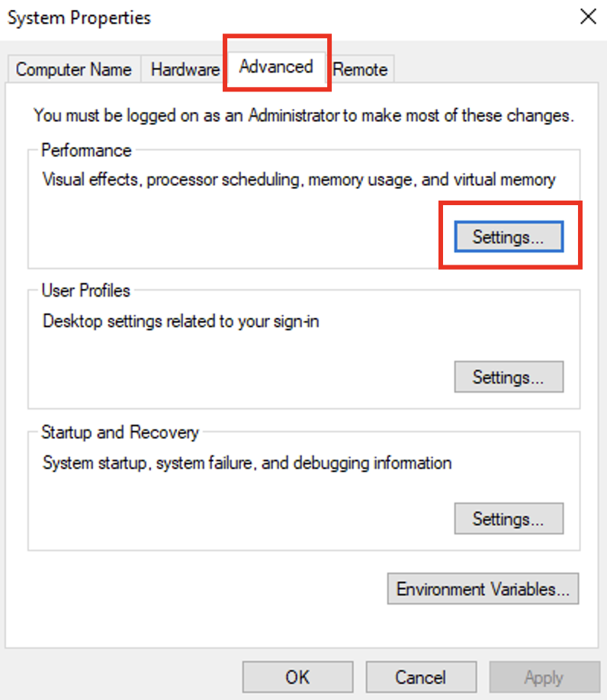Click the Performance group heading

point(86,150)
